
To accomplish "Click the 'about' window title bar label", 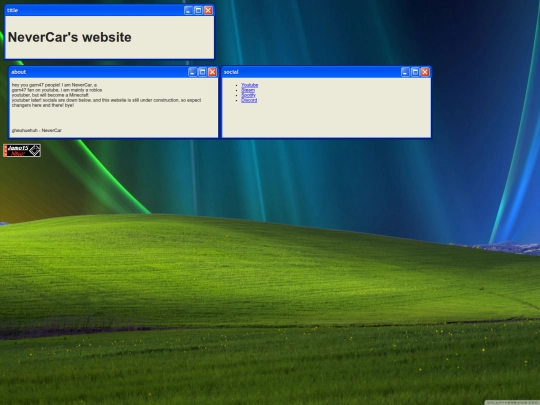I will pyautogui.click(x=19, y=72).
